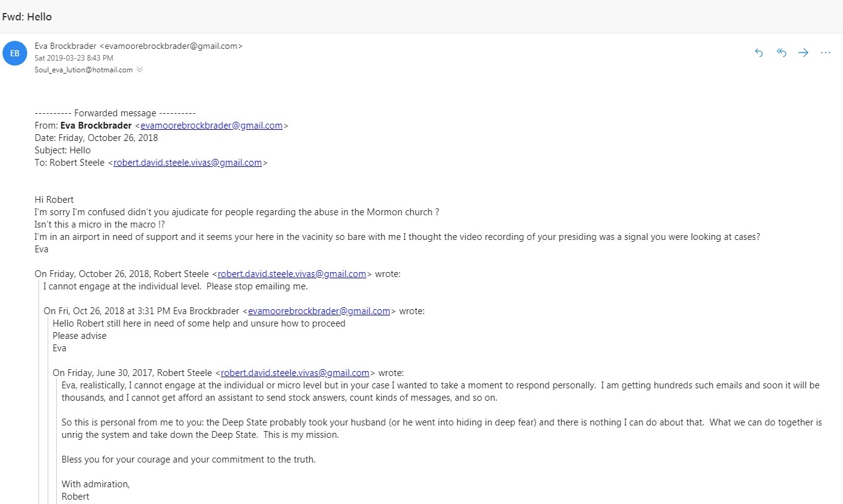Click the EB sender avatar circle
Screen dimensions: 843x504
[15, 53]
